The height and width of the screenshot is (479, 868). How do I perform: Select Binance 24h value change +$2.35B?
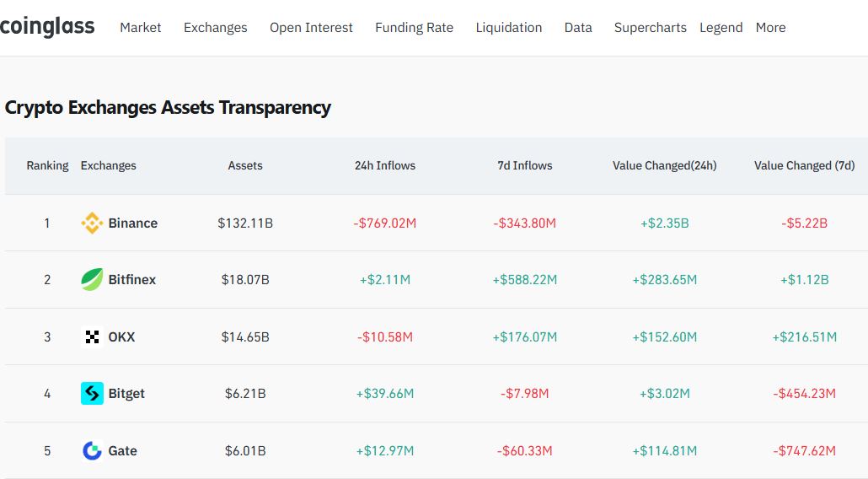[x=665, y=223]
